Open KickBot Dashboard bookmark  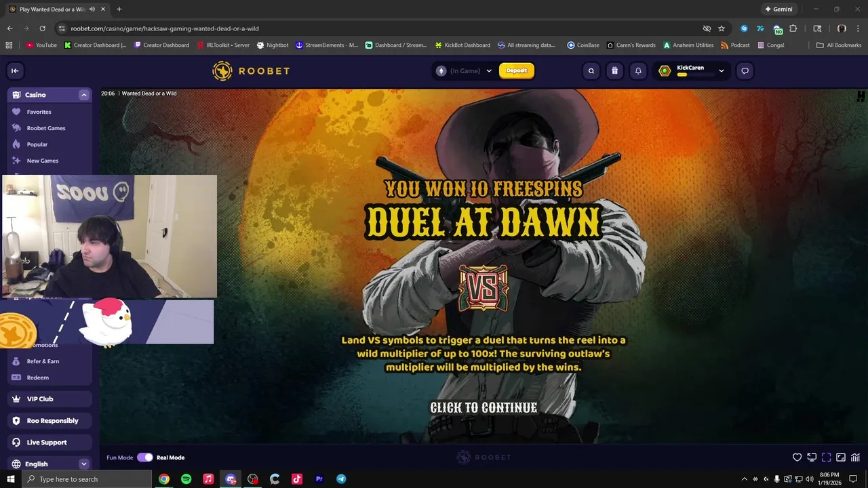(x=462, y=45)
